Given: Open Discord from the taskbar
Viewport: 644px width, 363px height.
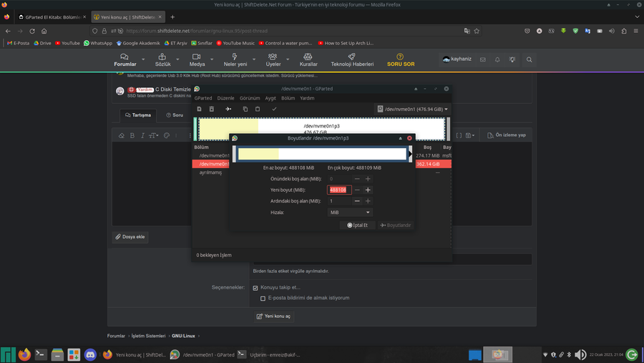Looking at the screenshot, I should tap(90, 354).
